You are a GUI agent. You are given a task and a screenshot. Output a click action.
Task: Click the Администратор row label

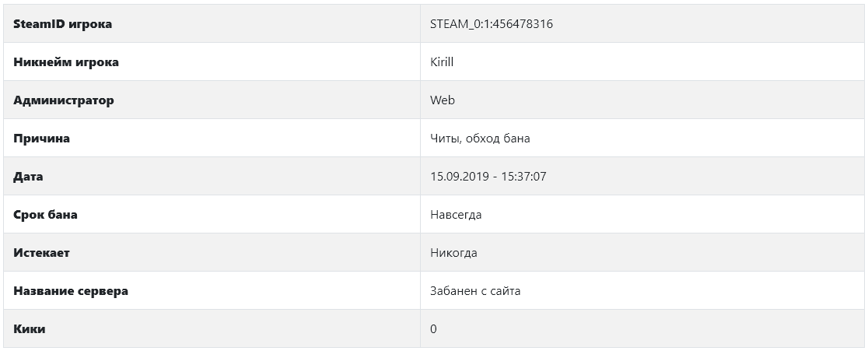coord(64,100)
